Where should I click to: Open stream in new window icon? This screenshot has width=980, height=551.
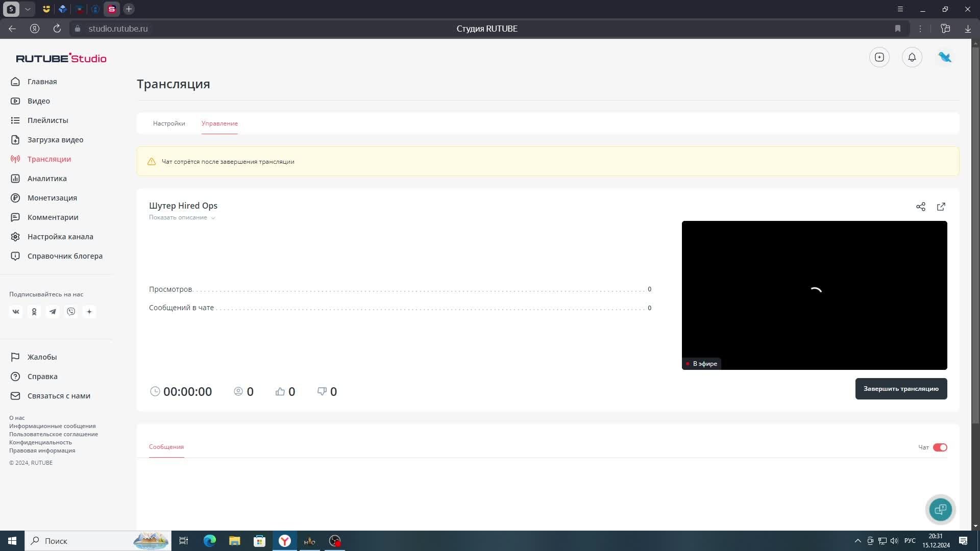coord(941,207)
